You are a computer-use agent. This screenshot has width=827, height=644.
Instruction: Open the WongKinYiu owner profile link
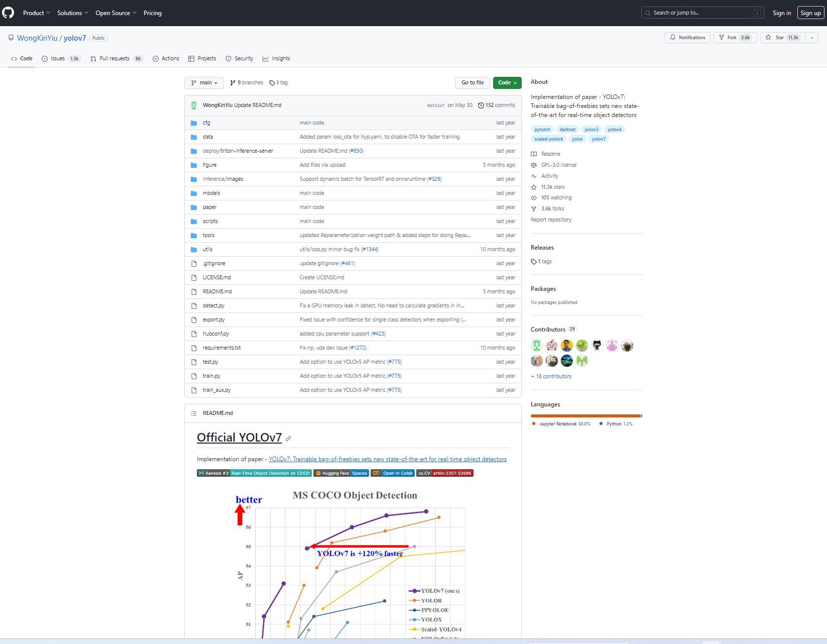37,38
